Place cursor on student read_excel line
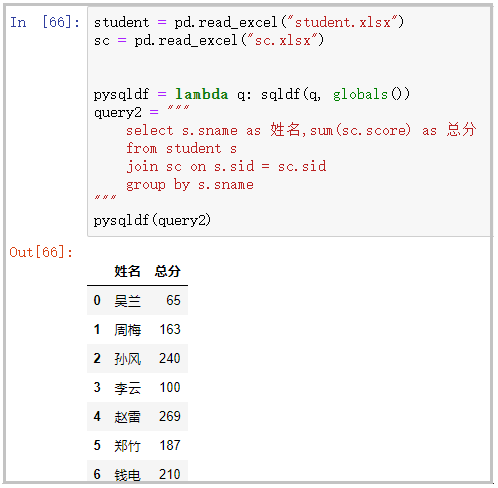The width and height of the screenshot is (498, 488). pos(249,23)
